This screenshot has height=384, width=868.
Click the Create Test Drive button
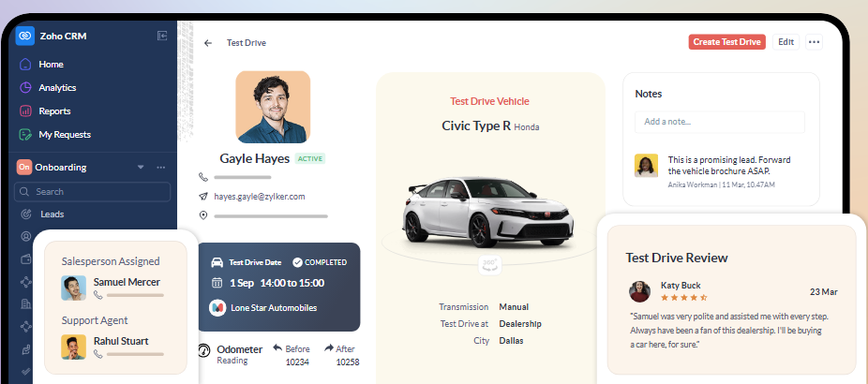[726, 42]
